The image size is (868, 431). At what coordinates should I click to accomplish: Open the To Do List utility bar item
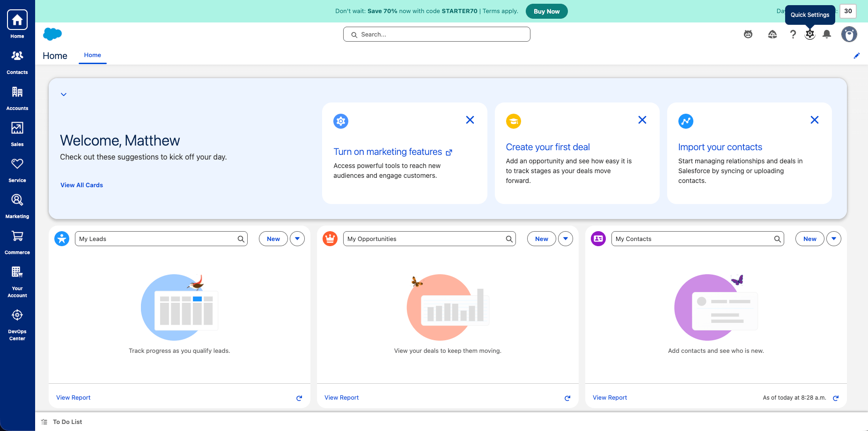62,422
